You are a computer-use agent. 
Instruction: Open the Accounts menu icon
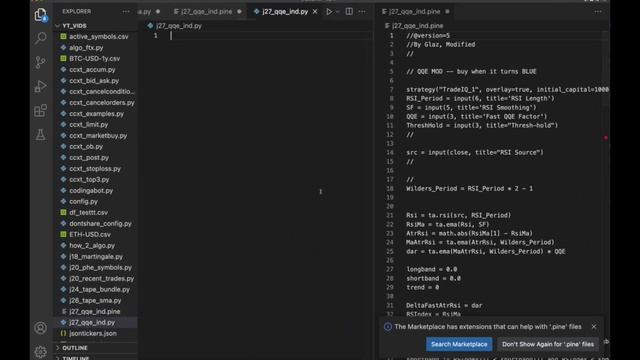(x=40, y=328)
